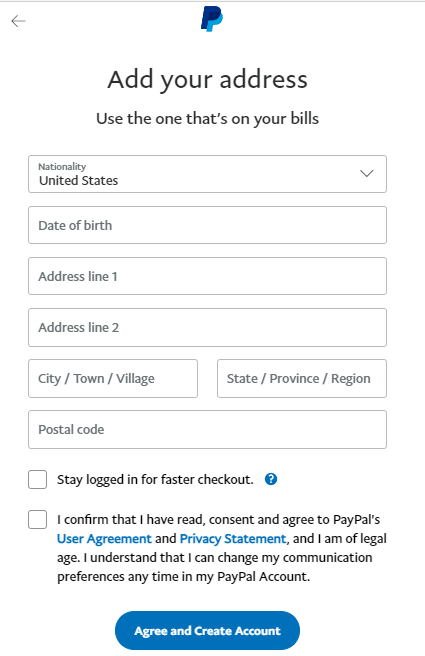
Task: Open the Privacy Statement link
Action: [233, 538]
